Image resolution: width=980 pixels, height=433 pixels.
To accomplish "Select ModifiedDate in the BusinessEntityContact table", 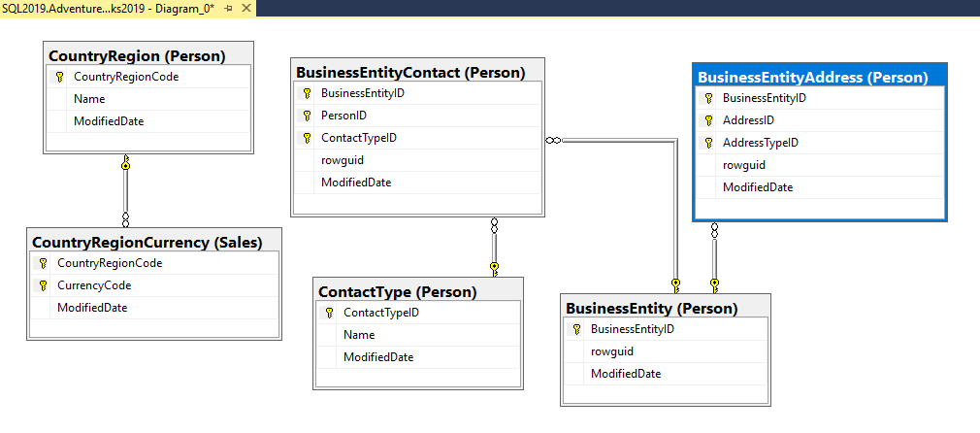I will coord(356,183).
